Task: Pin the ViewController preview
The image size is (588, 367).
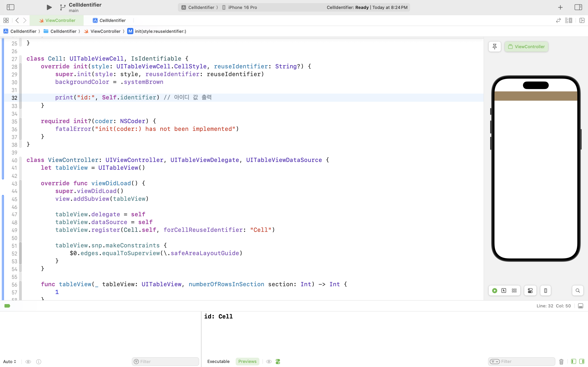Action: tap(494, 47)
